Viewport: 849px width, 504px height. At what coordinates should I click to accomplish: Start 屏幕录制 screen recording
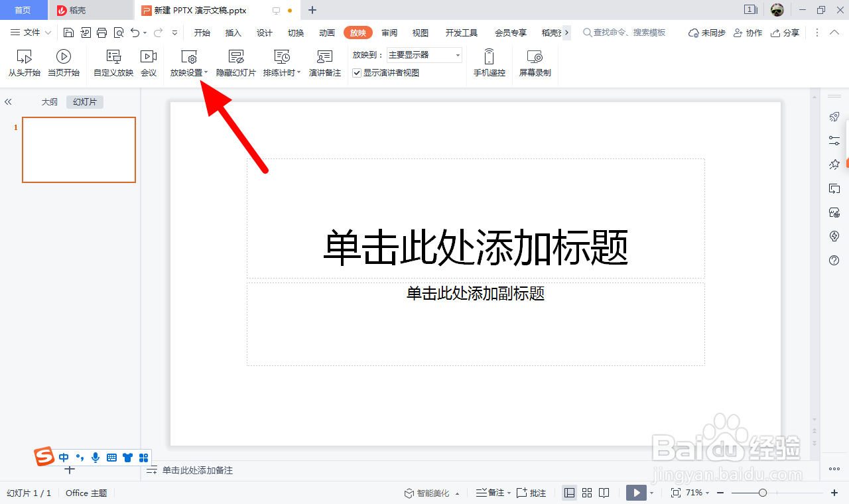535,62
